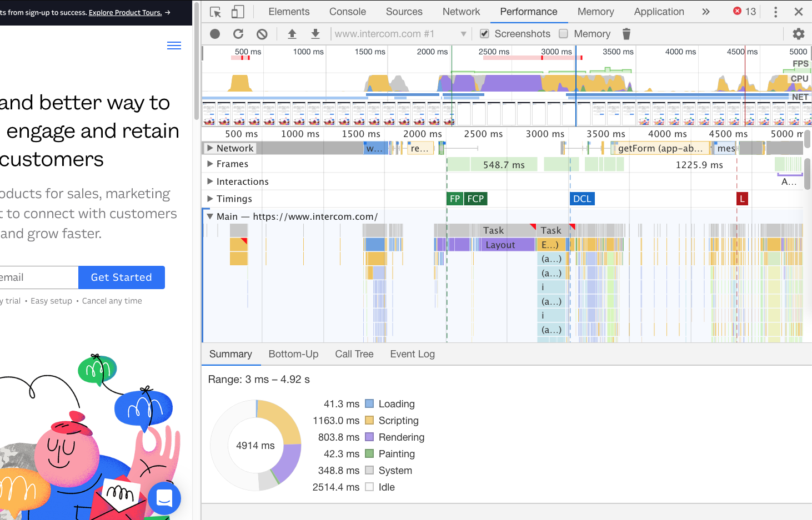
Task: Open the Call Tree tab
Action: tap(354, 354)
